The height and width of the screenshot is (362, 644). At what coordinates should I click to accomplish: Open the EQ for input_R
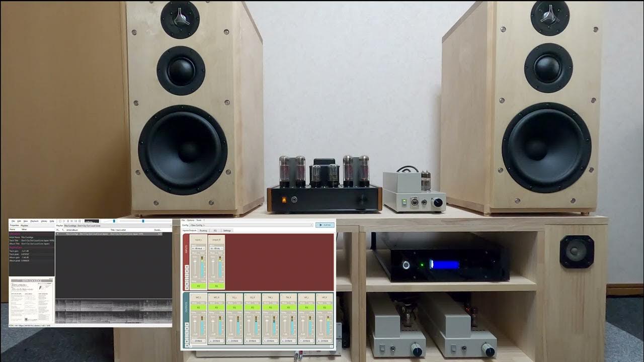click(x=216, y=286)
